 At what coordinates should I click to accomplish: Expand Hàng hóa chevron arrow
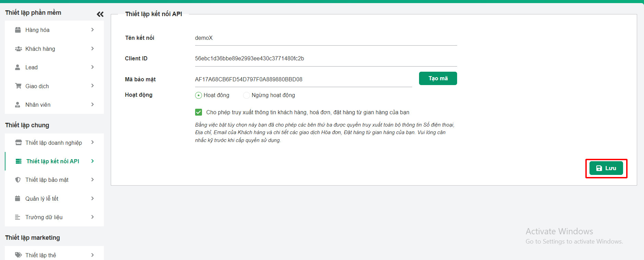(93, 30)
